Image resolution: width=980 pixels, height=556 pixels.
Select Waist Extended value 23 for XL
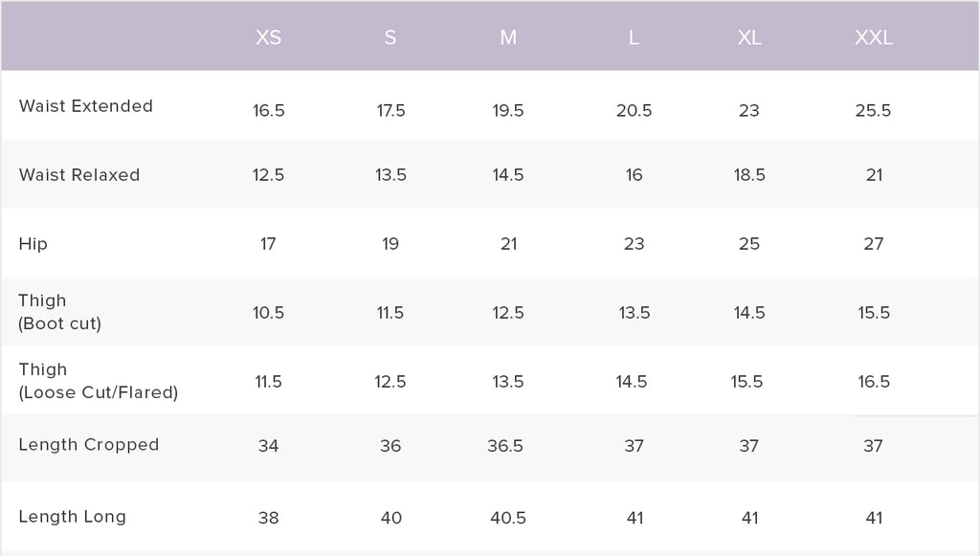tap(749, 111)
